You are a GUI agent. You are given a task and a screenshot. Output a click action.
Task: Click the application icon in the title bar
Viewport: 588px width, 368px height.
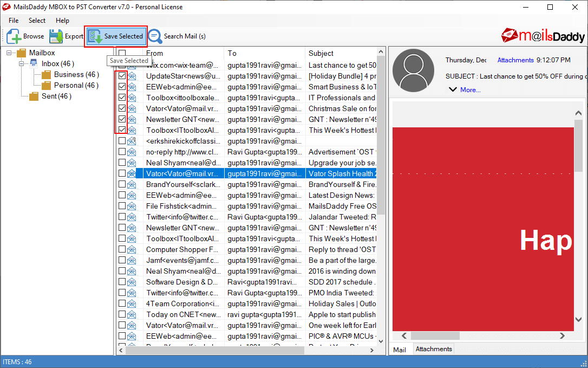pos(6,7)
